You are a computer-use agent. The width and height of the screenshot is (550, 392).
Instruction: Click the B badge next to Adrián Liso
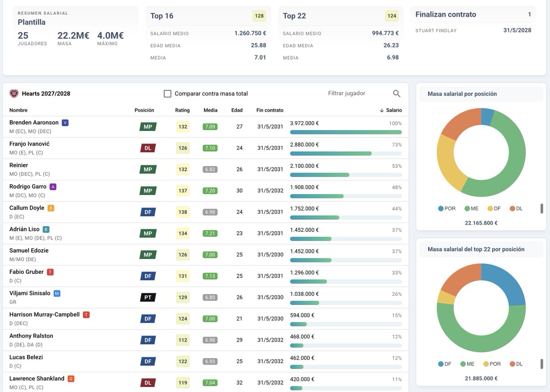tap(46, 229)
